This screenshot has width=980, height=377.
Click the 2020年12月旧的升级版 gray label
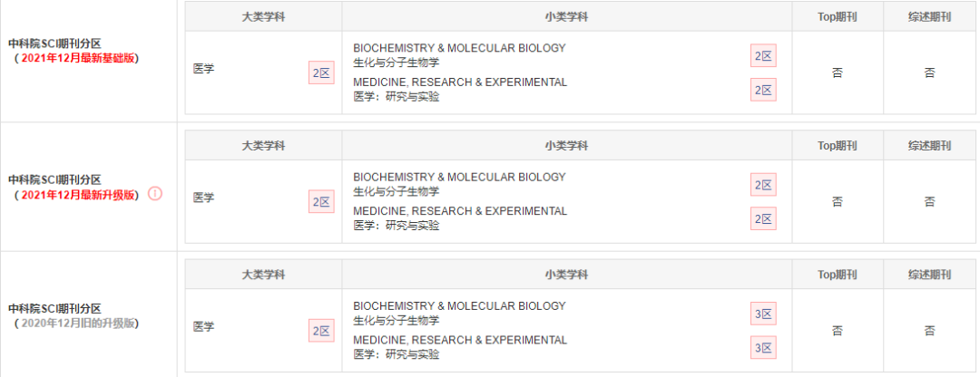coord(77,324)
